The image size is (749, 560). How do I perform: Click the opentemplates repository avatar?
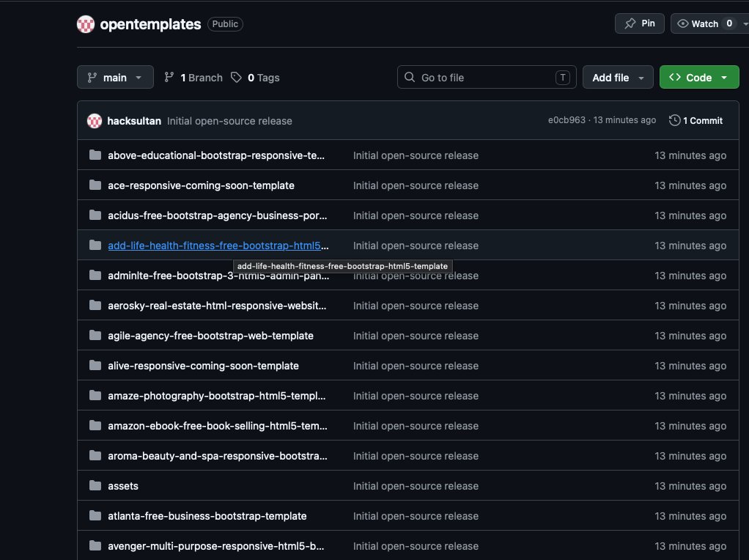[86, 24]
